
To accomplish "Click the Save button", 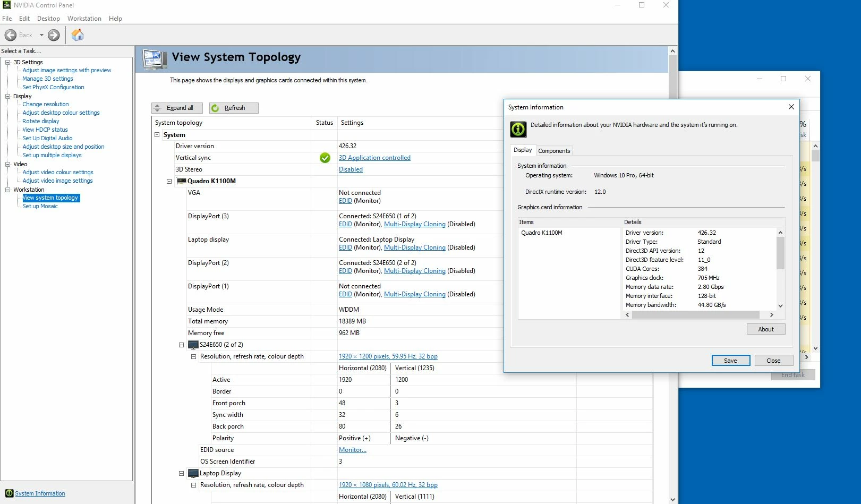I will click(730, 361).
